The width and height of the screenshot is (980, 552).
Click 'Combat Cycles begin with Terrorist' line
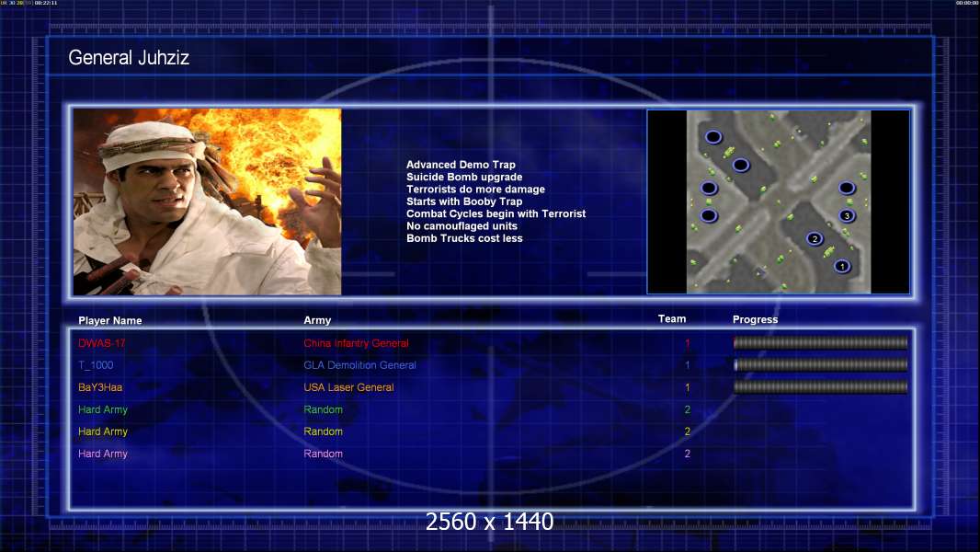pos(496,213)
